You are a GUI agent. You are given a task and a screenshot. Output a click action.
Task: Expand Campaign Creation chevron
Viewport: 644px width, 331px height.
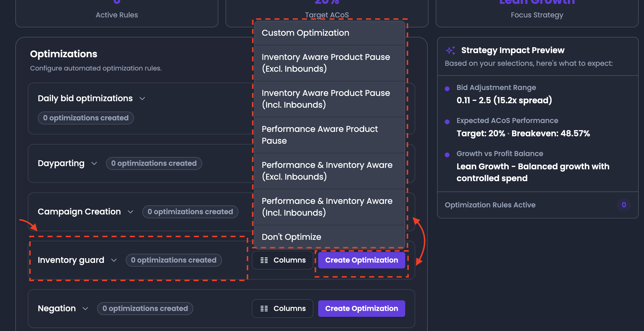pyautogui.click(x=130, y=212)
